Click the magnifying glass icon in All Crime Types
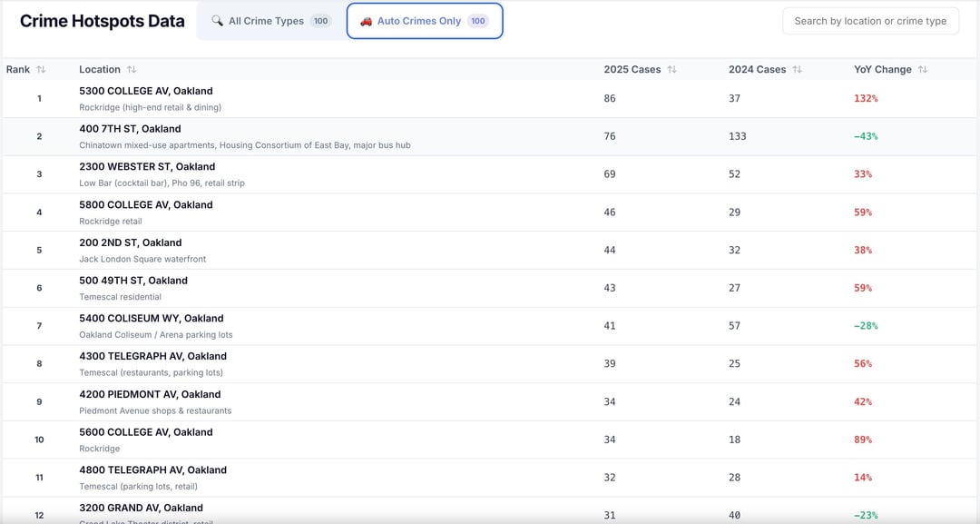Screen dimensions: 980x524 (x=217, y=21)
